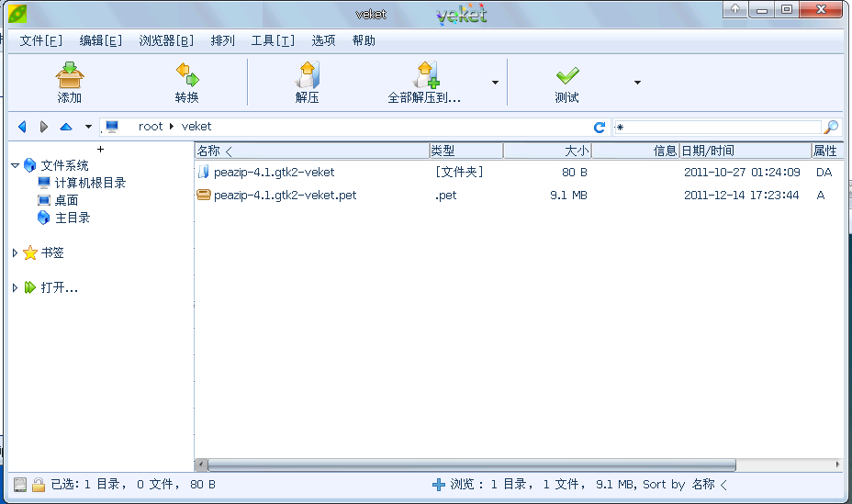This screenshot has height=504, width=852.
Task: Select 桌面 in the tree
Action: pyautogui.click(x=66, y=200)
